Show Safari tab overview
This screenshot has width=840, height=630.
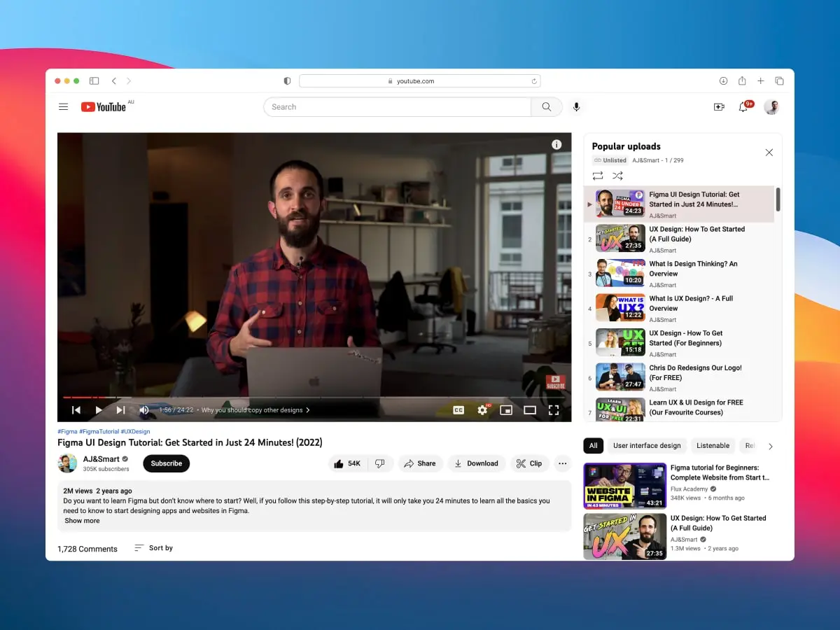[x=779, y=81]
